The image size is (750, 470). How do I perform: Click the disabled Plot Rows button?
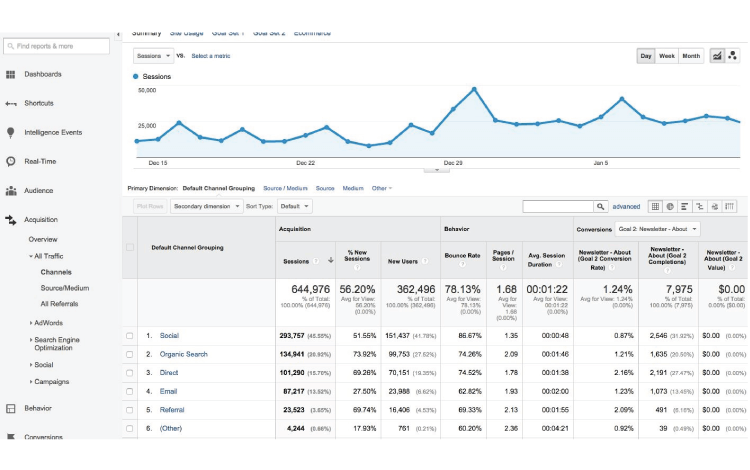pos(150,207)
